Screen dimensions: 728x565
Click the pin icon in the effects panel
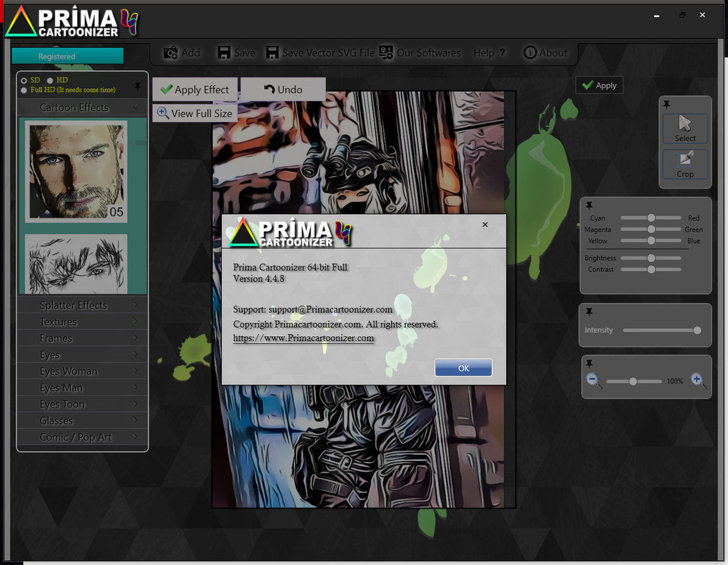pyautogui.click(x=137, y=86)
